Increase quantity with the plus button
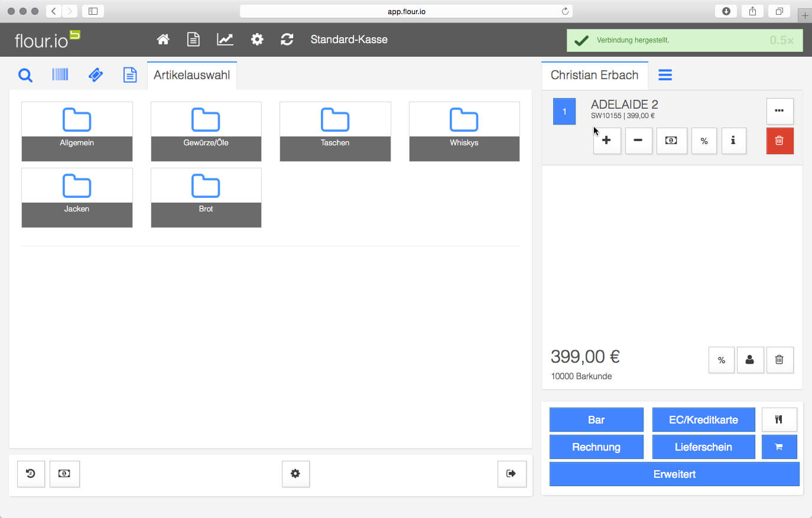Screen dimensions: 812x518 click(x=606, y=141)
